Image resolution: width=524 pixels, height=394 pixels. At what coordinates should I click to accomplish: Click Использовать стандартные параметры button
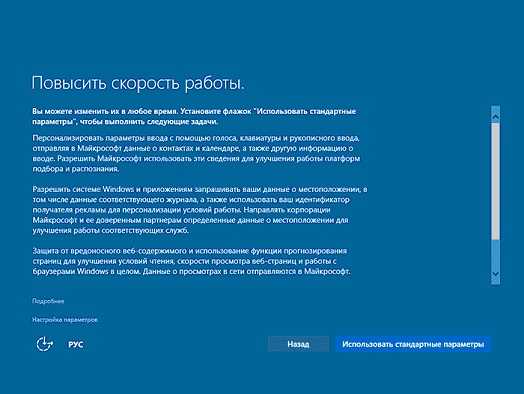pyautogui.click(x=413, y=344)
